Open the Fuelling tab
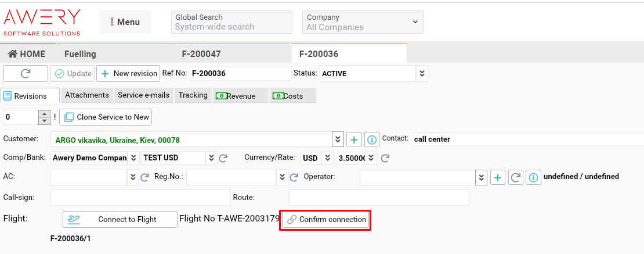The image size is (644, 254). [x=80, y=54]
